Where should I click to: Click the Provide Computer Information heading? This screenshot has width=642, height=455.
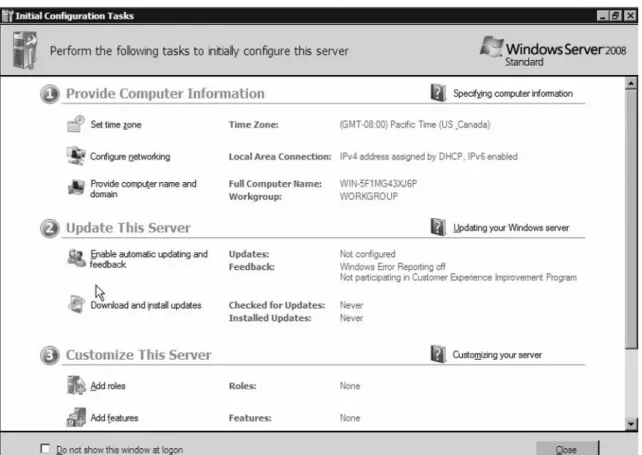[165, 93]
